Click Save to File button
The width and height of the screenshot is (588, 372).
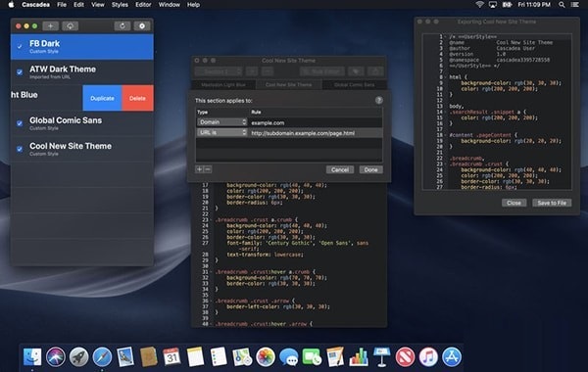point(552,203)
